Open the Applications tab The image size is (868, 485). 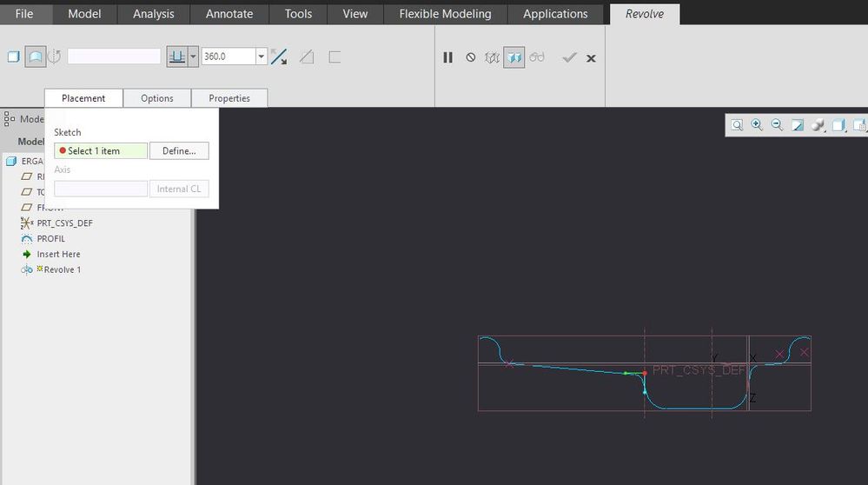pos(555,14)
